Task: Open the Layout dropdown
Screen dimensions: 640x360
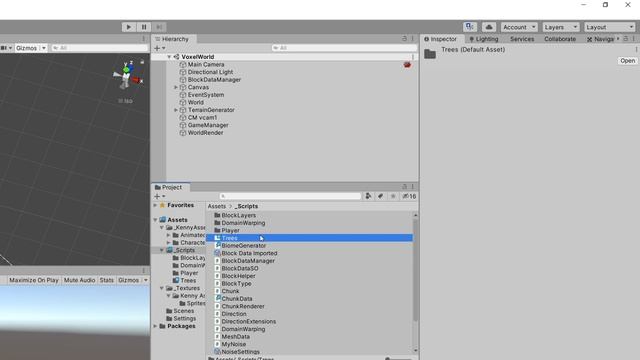Action: (x=610, y=27)
